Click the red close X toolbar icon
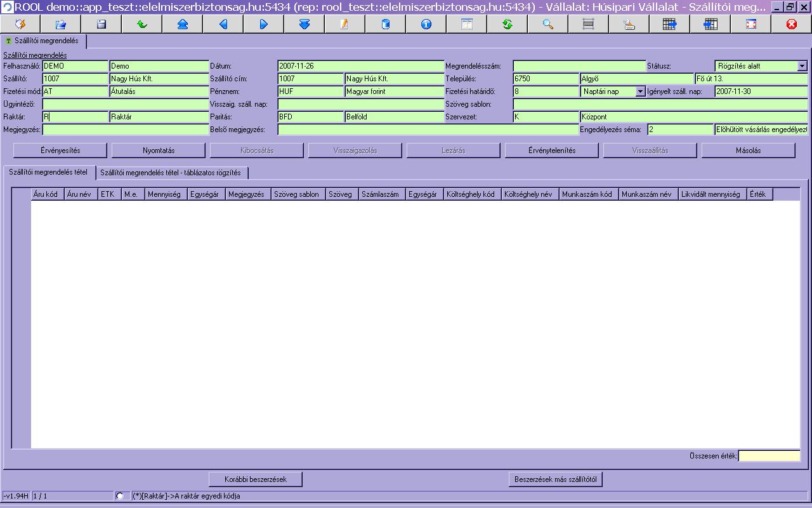812x508 pixels. point(791,24)
